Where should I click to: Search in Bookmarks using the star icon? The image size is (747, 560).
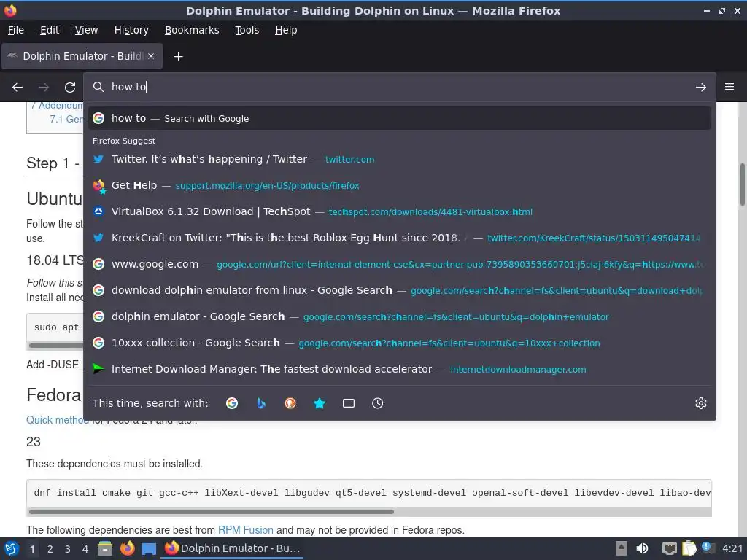(x=320, y=403)
